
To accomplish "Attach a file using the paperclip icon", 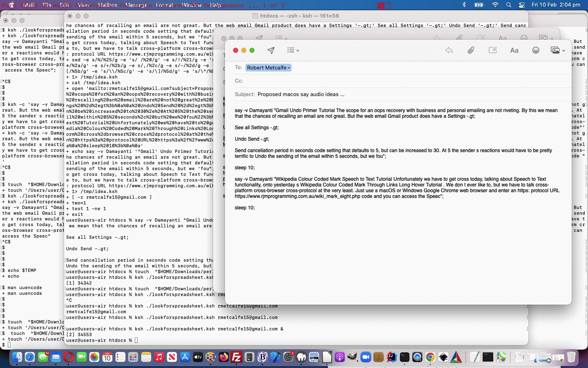I will (x=471, y=50).
